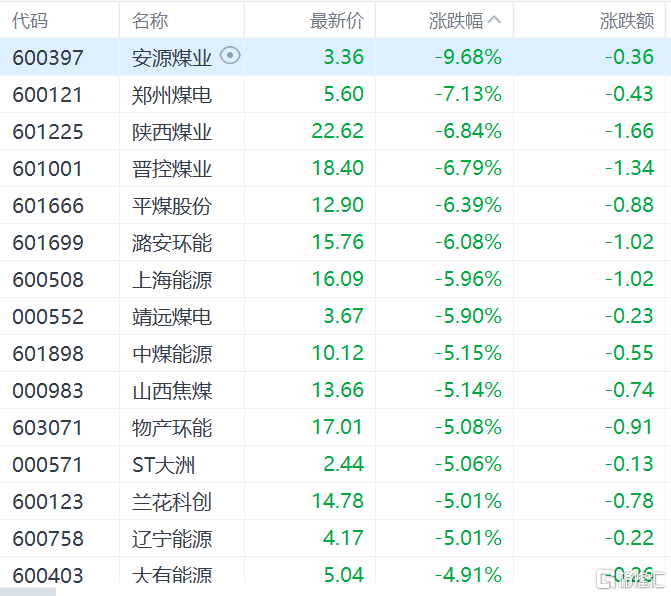This screenshot has height=596, width=671.
Task: Toggle the 涨跌幅 sort arrow
Action: pos(494,20)
